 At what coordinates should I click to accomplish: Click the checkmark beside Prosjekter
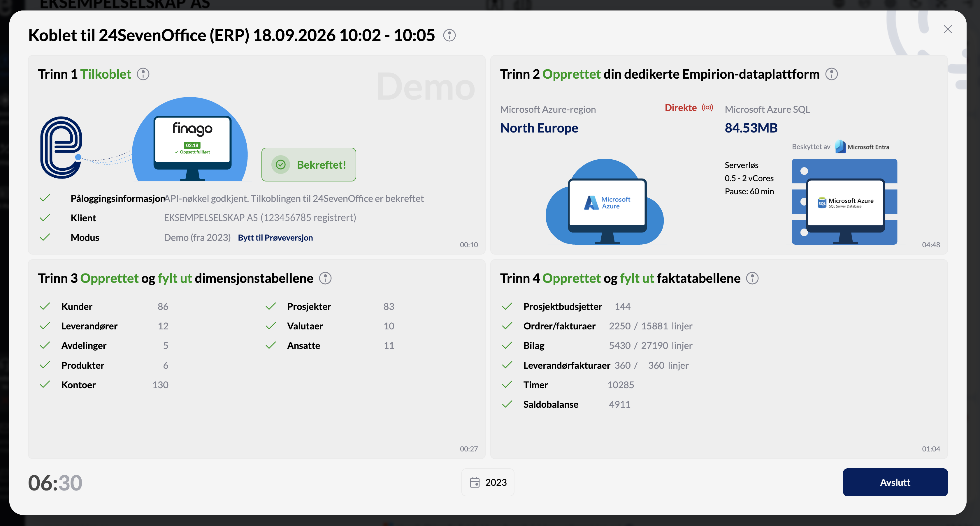(271, 306)
